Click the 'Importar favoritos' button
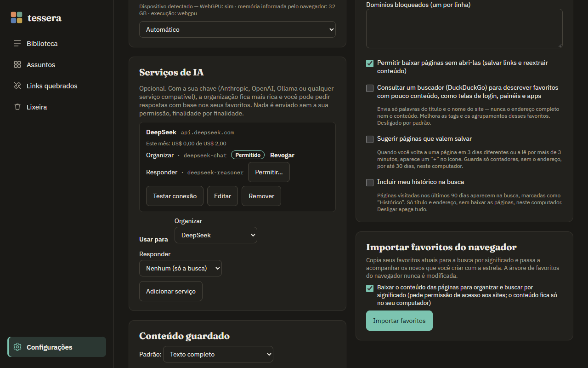The height and width of the screenshot is (368, 588). click(x=399, y=321)
